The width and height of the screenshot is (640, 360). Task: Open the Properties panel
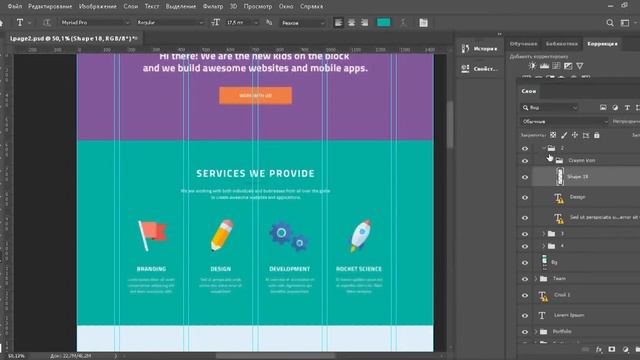[x=479, y=69]
